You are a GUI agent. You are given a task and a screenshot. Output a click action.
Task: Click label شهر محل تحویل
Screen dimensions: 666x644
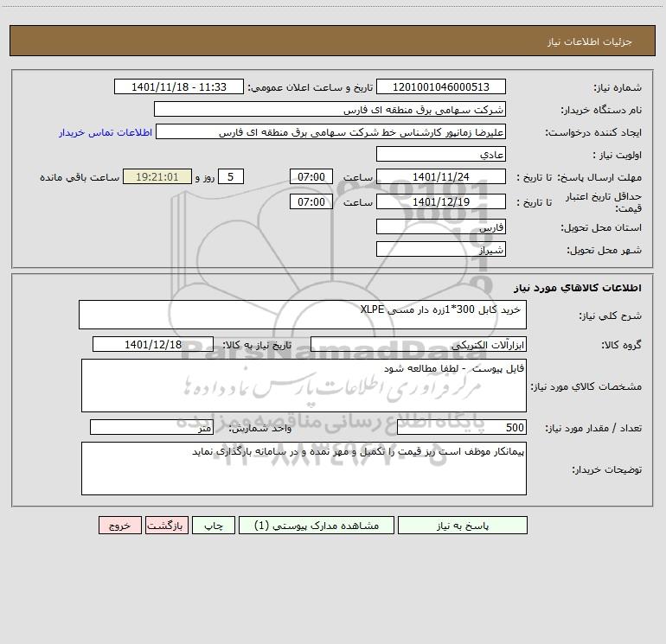[604, 251]
